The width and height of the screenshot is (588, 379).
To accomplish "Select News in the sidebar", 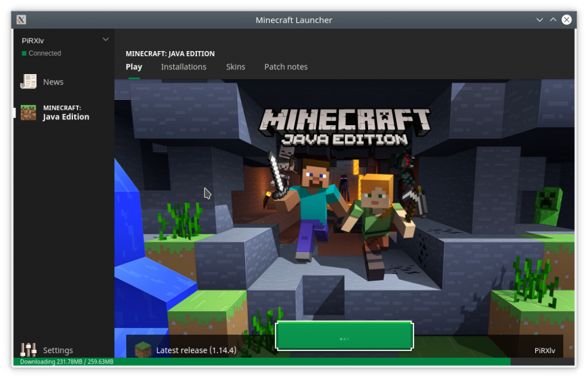I will 53,82.
